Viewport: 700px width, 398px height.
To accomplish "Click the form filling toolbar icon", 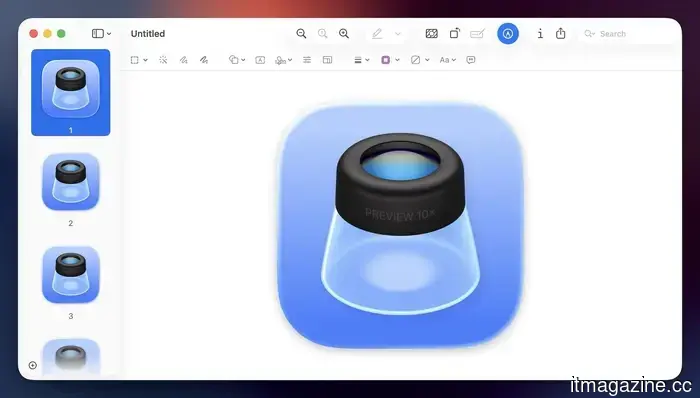I will pyautogui.click(x=477, y=33).
